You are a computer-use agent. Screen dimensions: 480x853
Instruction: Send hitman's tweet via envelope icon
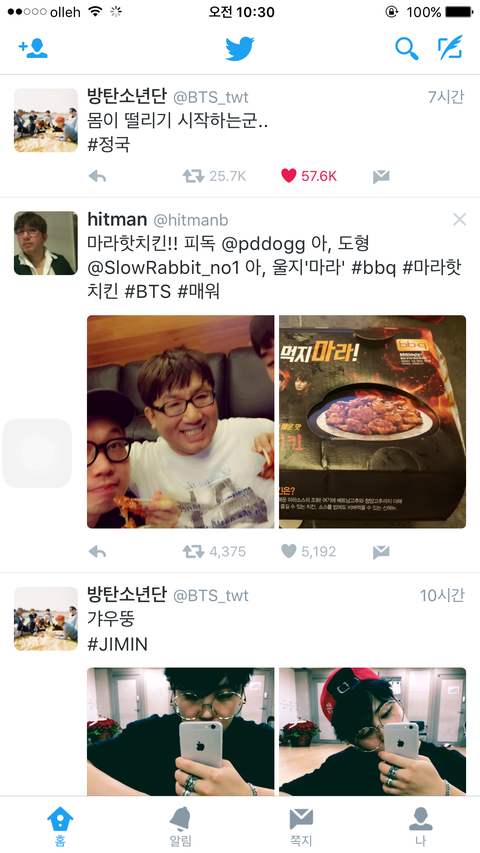[381, 552]
